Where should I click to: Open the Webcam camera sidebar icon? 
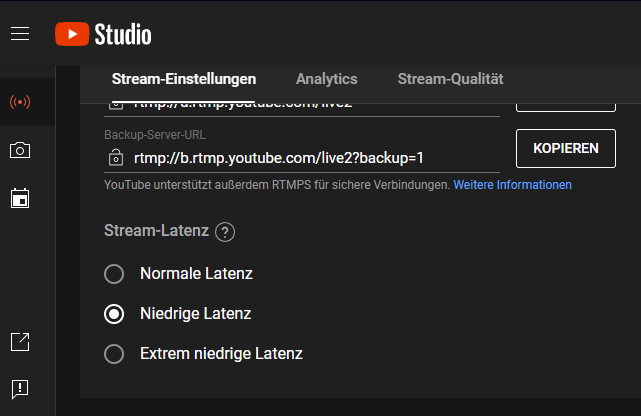tap(20, 150)
